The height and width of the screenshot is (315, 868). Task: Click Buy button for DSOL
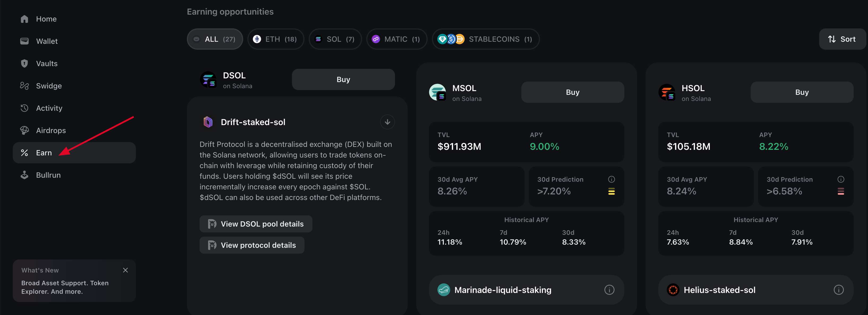(343, 80)
